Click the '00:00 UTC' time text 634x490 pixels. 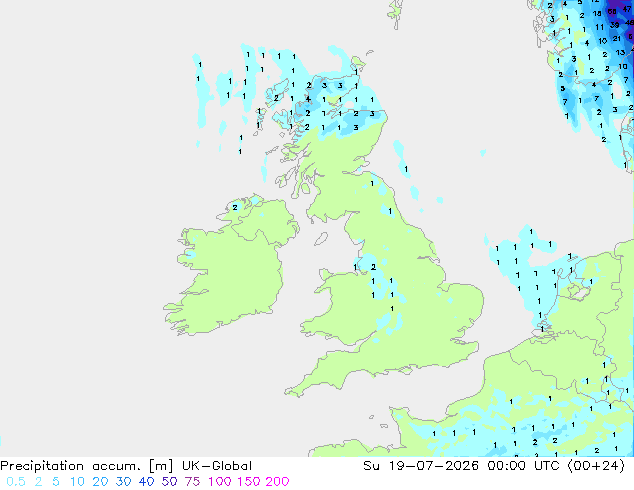click(x=523, y=466)
